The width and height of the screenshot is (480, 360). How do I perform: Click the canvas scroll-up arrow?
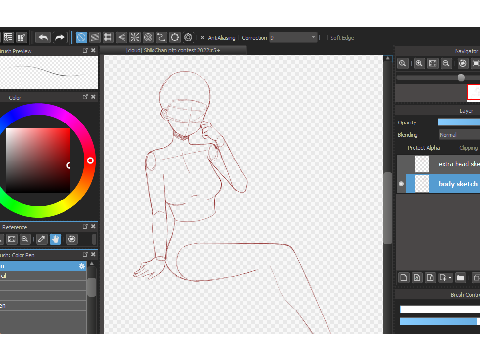[387, 59]
